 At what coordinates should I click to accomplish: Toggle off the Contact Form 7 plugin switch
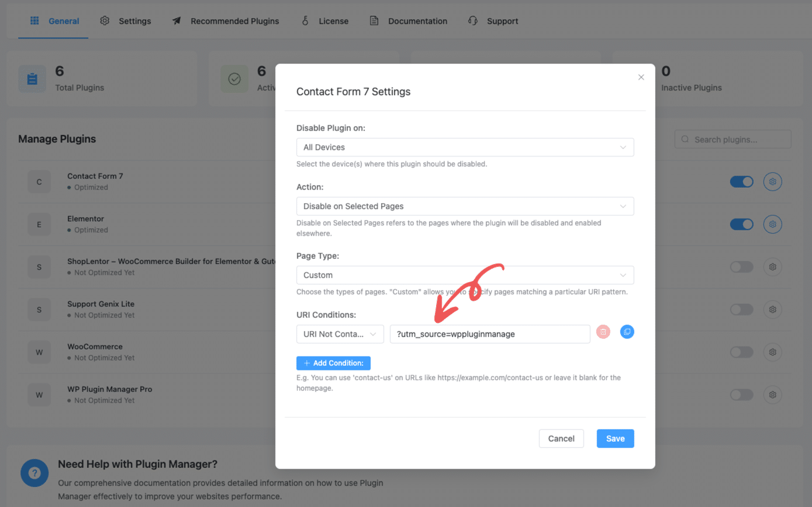tap(741, 182)
